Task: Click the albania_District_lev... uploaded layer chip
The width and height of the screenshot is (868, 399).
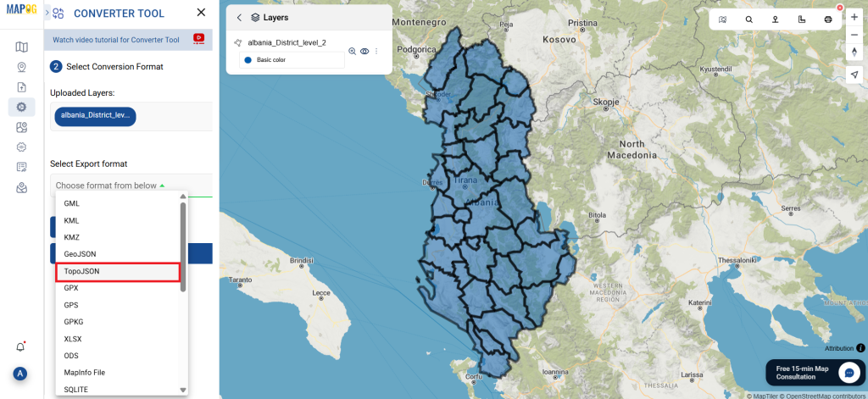Action: [95, 116]
